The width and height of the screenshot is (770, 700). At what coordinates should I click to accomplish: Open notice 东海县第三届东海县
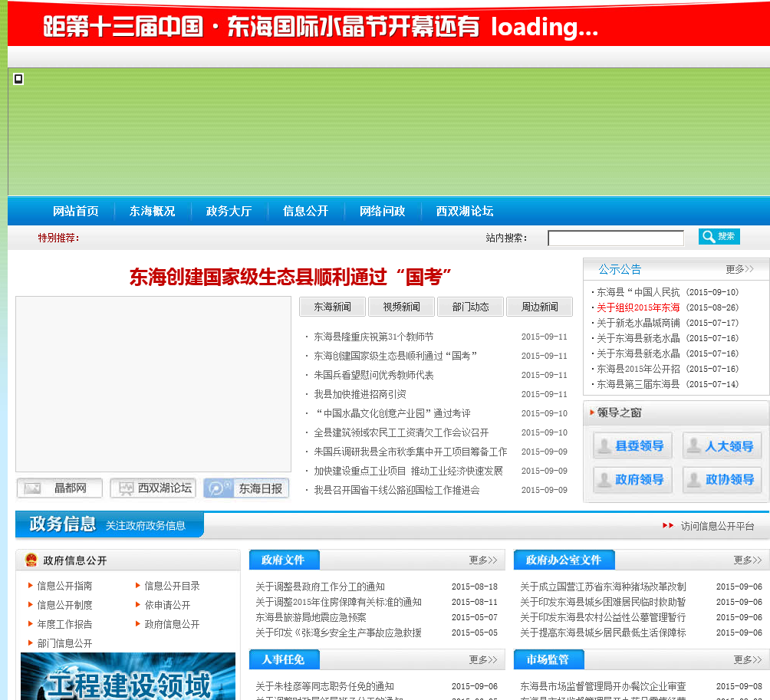click(638, 384)
